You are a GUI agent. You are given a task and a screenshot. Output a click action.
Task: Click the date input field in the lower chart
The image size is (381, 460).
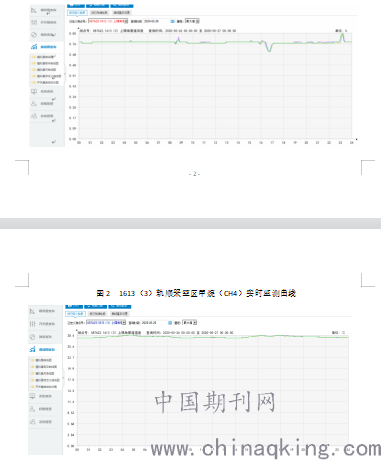click(x=154, y=323)
